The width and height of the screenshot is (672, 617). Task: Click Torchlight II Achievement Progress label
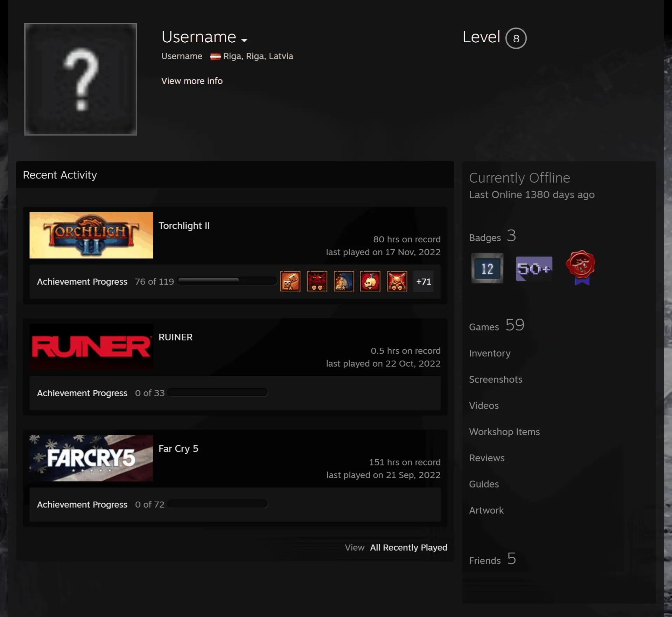click(82, 282)
